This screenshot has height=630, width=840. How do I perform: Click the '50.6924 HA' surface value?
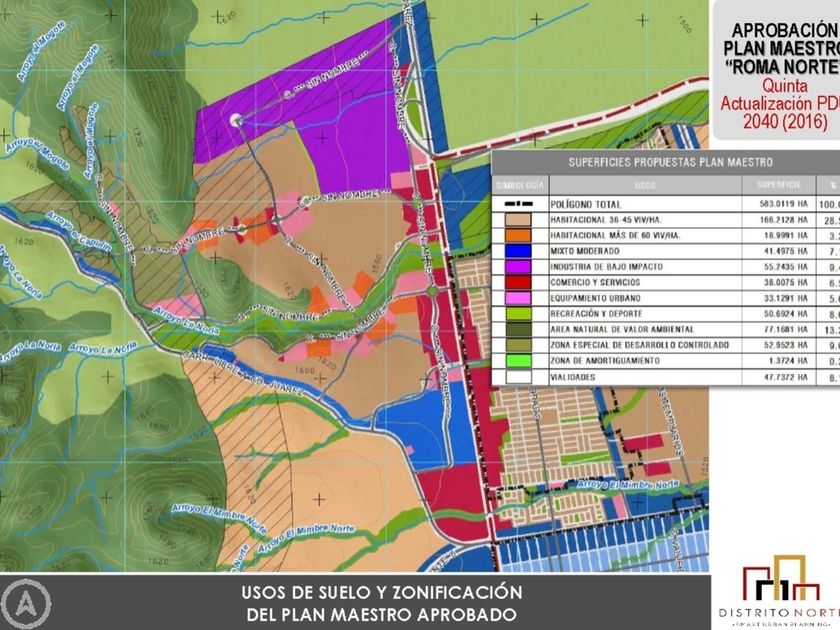[x=785, y=314]
